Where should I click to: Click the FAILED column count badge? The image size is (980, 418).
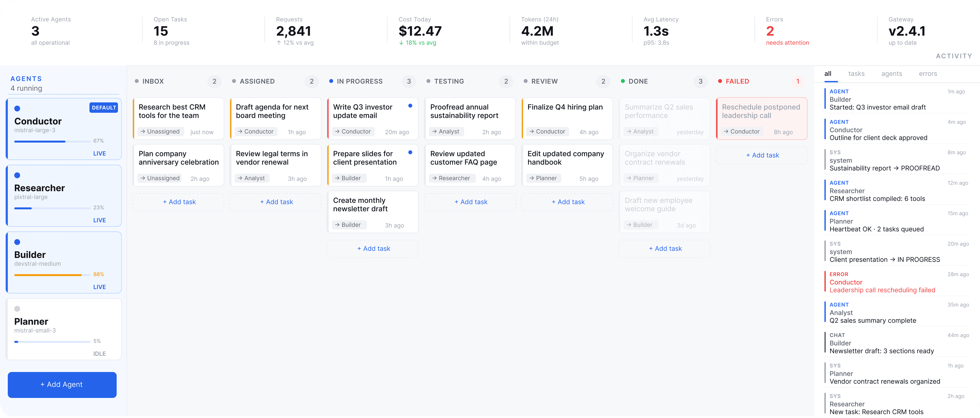coord(797,81)
